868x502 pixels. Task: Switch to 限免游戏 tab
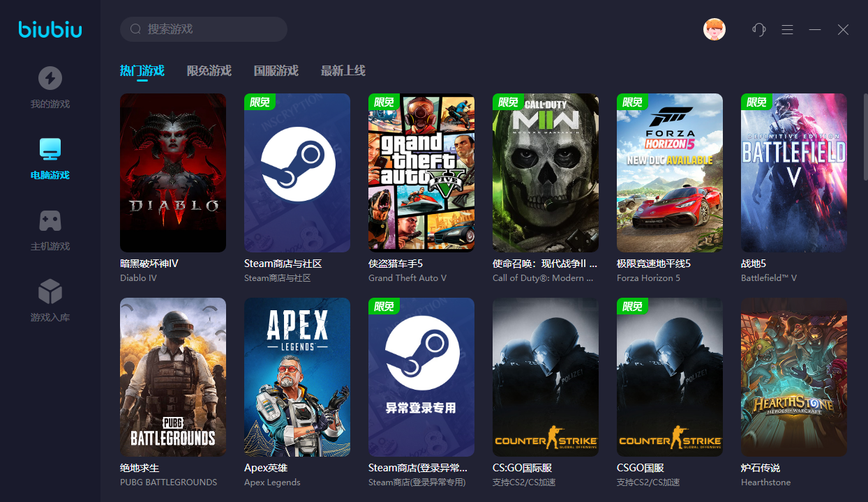click(x=209, y=70)
